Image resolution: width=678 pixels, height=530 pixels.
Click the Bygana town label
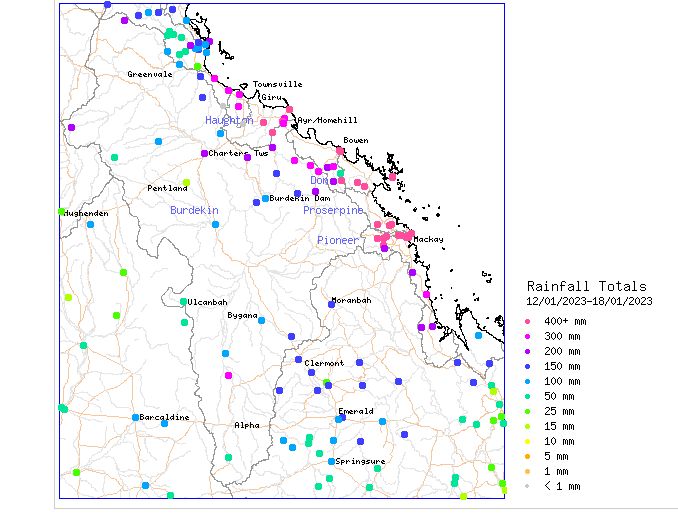(x=243, y=316)
